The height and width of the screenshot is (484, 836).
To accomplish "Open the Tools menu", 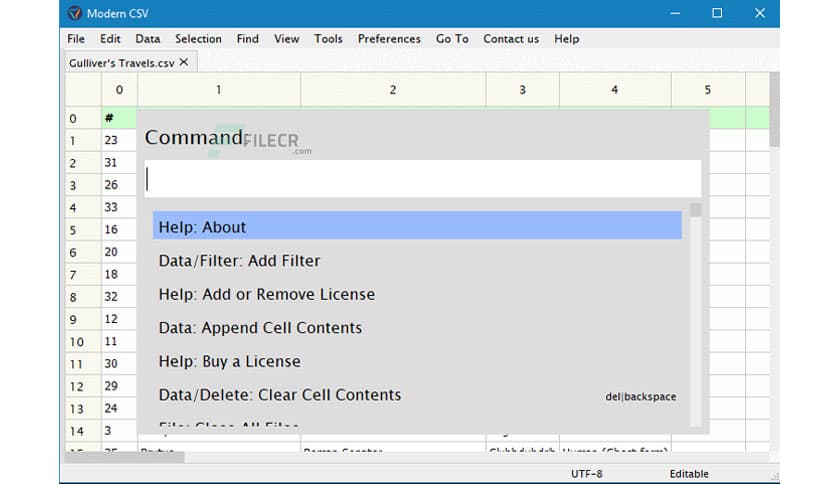I will click(x=328, y=39).
